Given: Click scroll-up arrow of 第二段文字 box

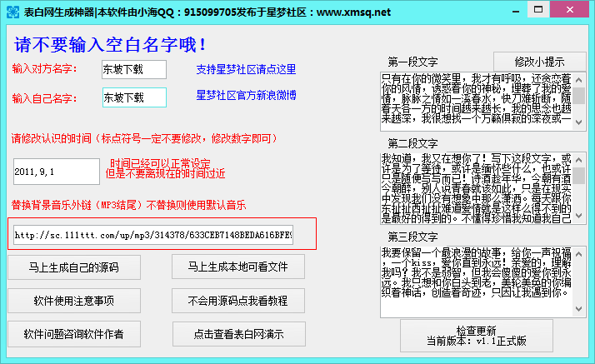Looking at the screenshot, I should pos(578,160).
